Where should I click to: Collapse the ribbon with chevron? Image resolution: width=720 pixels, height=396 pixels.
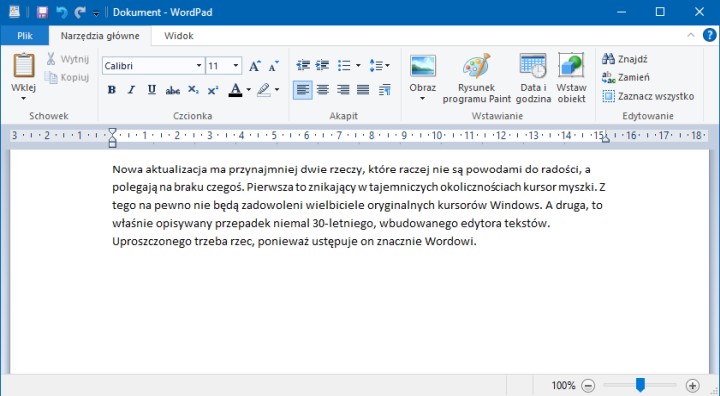tap(691, 35)
